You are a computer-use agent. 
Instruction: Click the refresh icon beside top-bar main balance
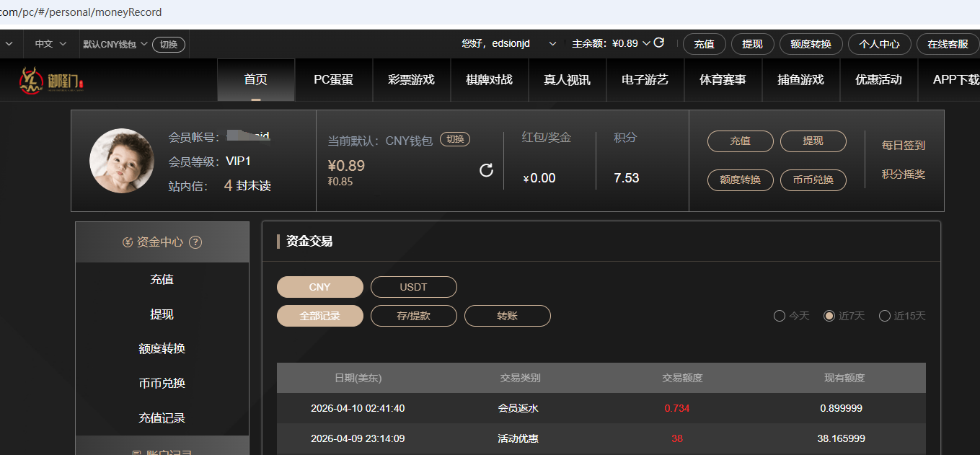point(658,43)
